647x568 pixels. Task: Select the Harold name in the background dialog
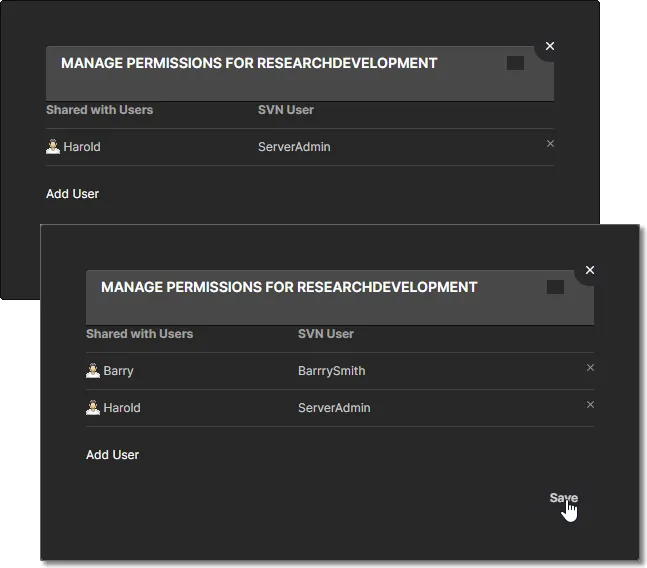point(82,146)
